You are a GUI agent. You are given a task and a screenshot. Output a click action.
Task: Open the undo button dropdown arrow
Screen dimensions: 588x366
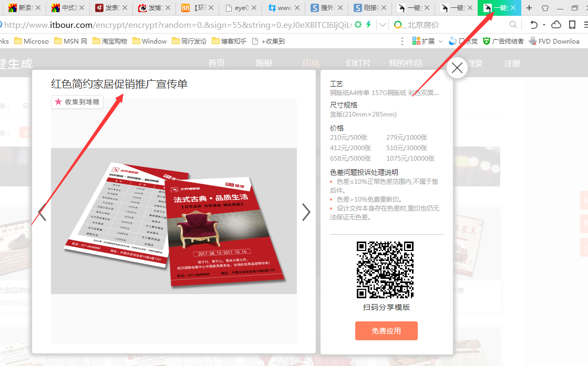click(543, 24)
